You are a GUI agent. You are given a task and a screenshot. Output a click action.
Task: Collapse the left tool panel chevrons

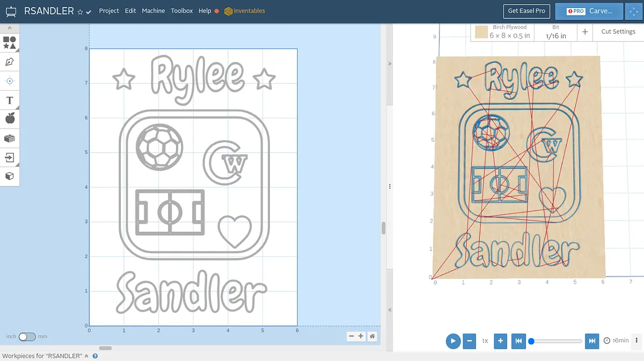pos(10,28)
